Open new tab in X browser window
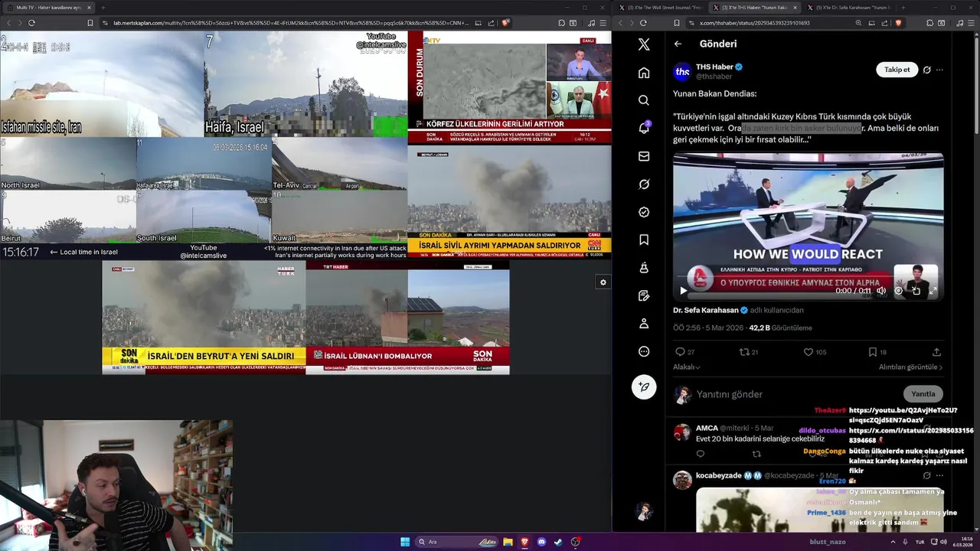The width and height of the screenshot is (980, 551). [x=903, y=8]
